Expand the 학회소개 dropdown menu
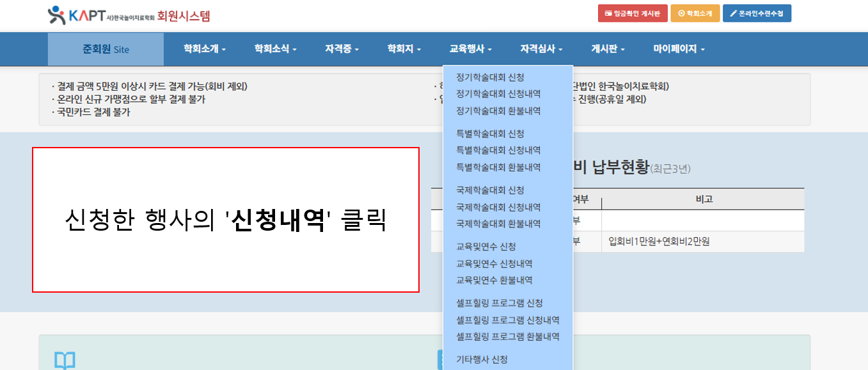The image size is (868, 370). pos(205,49)
